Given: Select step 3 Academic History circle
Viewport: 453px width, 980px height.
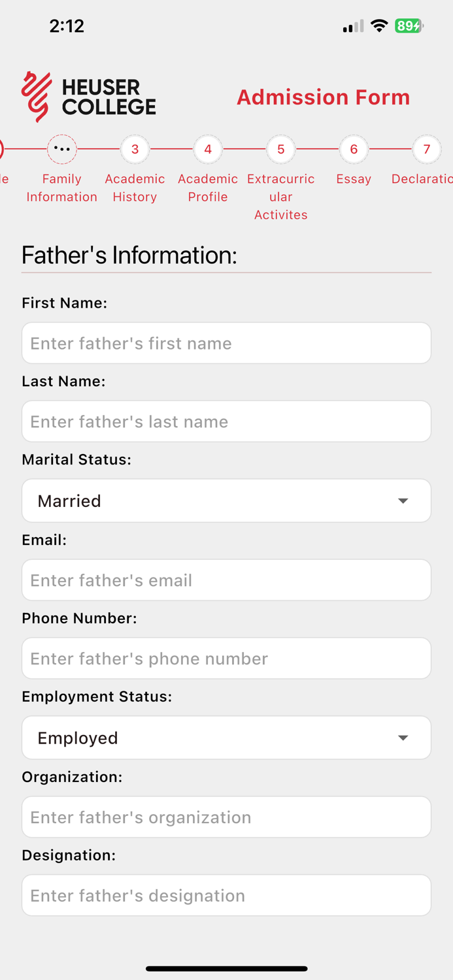Looking at the screenshot, I should click(135, 148).
